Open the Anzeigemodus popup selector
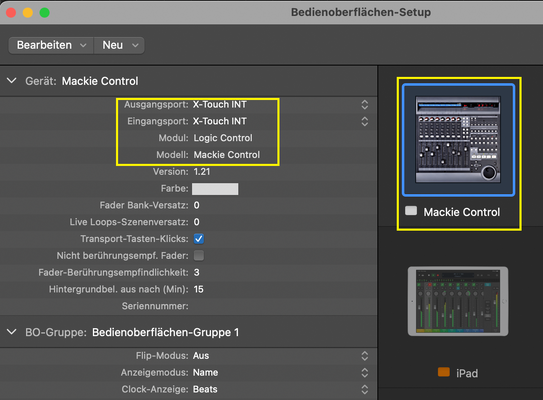Image resolution: width=543 pixels, height=400 pixels. point(365,373)
